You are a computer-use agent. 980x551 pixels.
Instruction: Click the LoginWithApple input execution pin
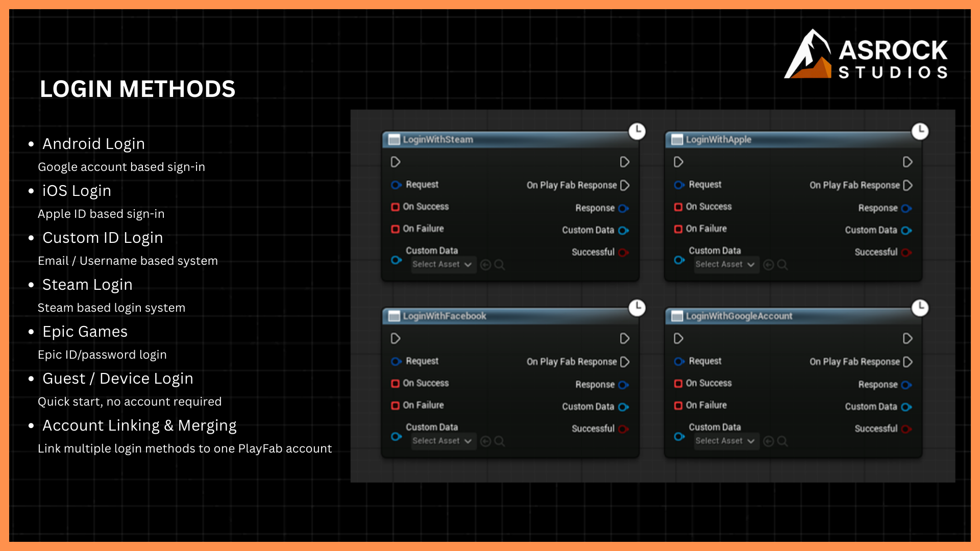click(x=678, y=162)
